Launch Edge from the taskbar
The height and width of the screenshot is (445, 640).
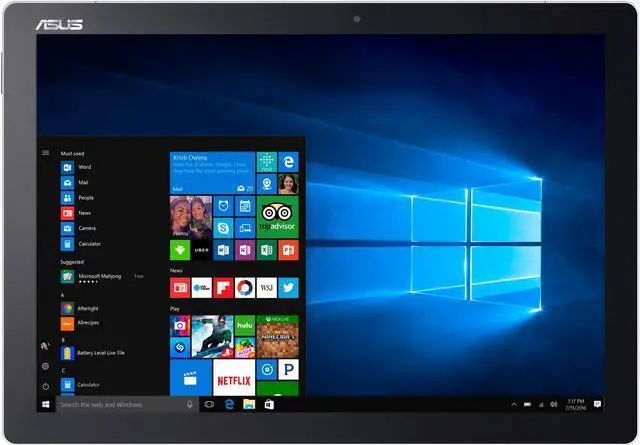click(229, 404)
